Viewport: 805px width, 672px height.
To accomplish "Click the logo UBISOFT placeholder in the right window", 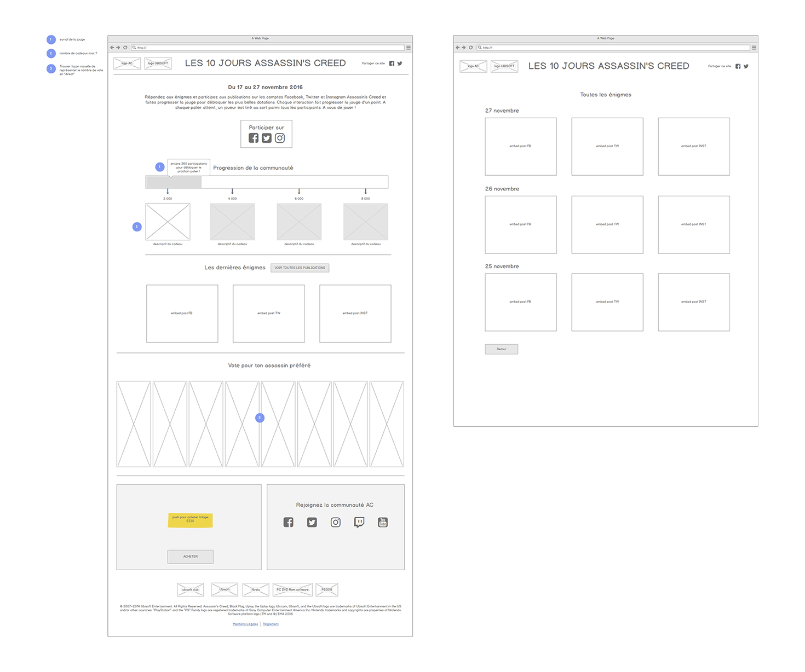I will (x=504, y=66).
